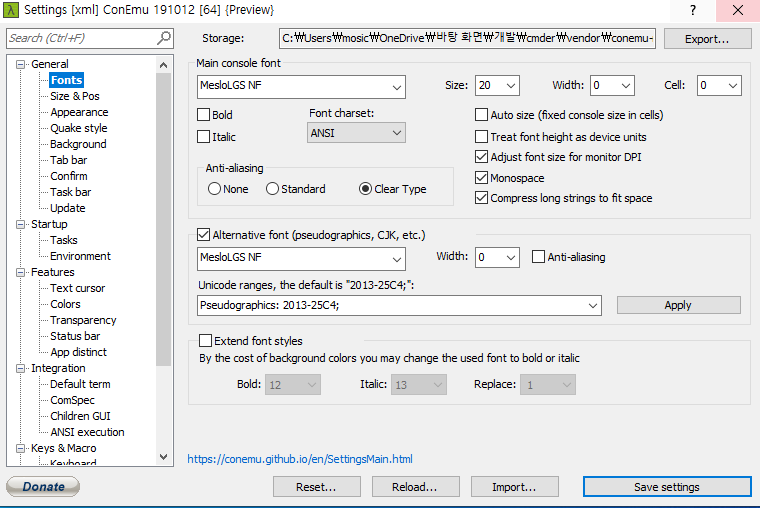Enable Auto size fixed console option

(481, 115)
